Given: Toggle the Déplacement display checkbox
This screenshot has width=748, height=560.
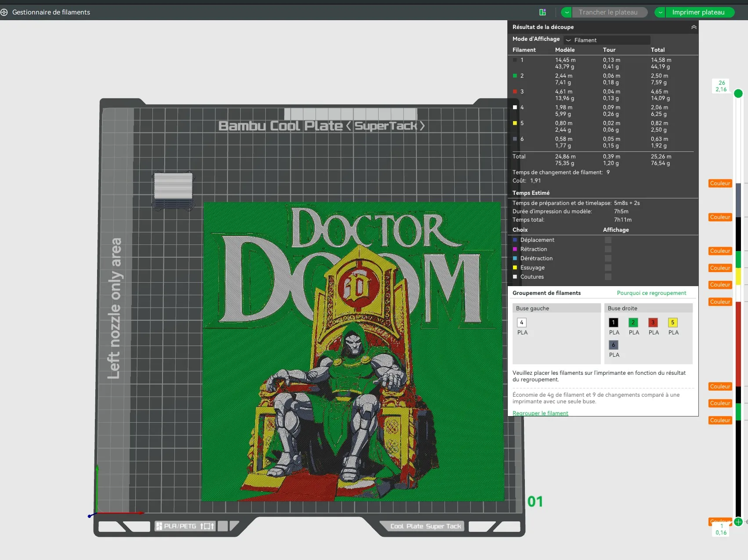Looking at the screenshot, I should 608,240.
